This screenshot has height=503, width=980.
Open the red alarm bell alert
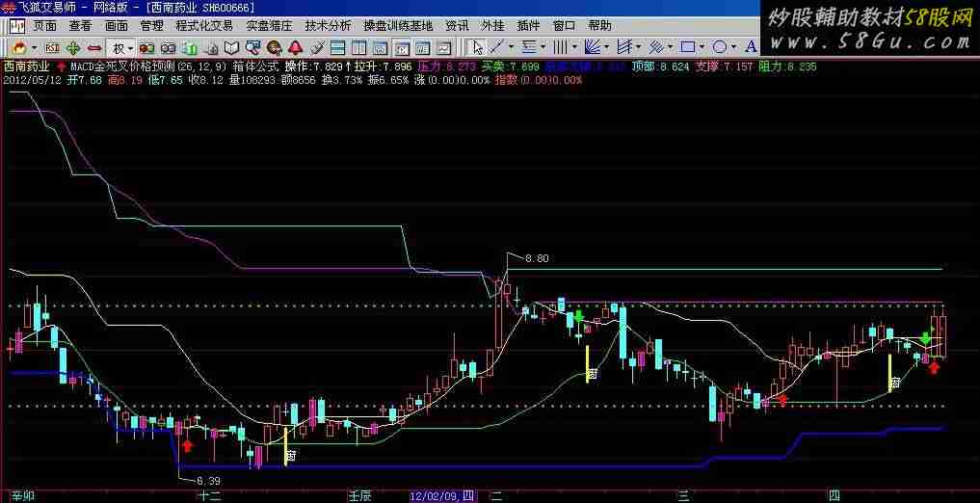click(x=296, y=47)
